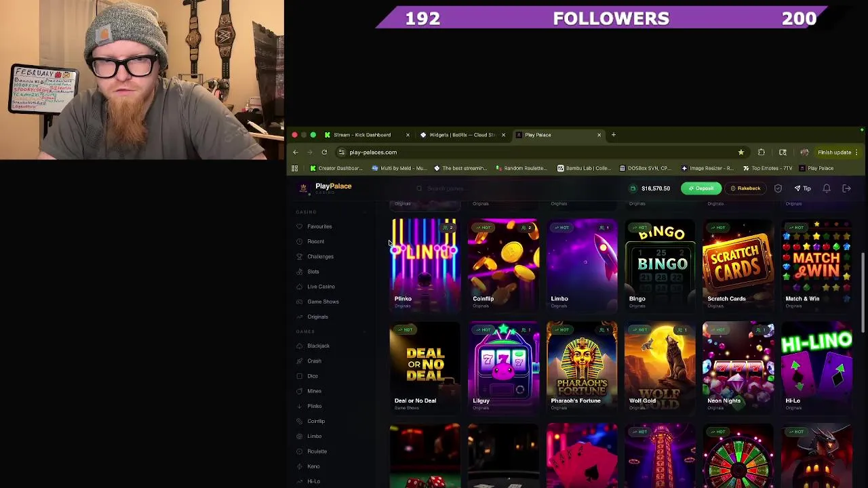Open the Coinflip game card
The width and height of the screenshot is (868, 488).
click(503, 264)
